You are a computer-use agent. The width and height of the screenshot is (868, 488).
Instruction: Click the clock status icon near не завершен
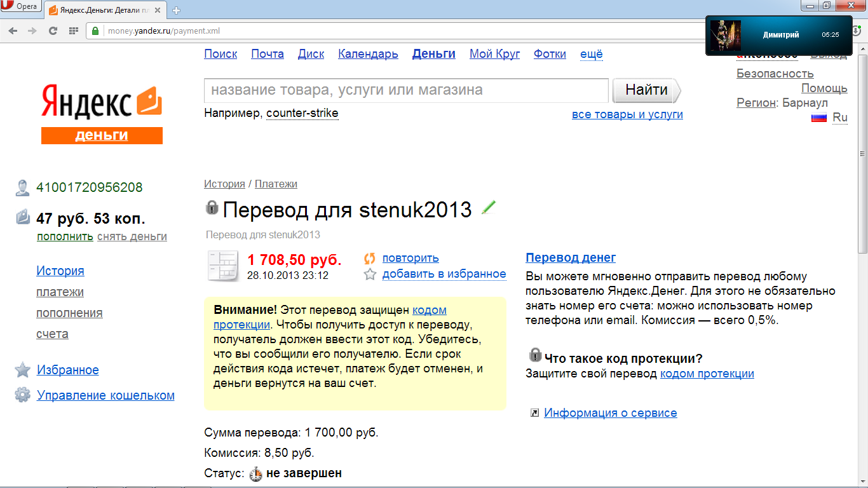[x=255, y=474]
